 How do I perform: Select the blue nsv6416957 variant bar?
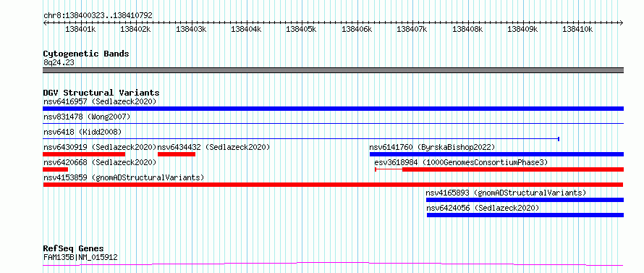point(333,109)
